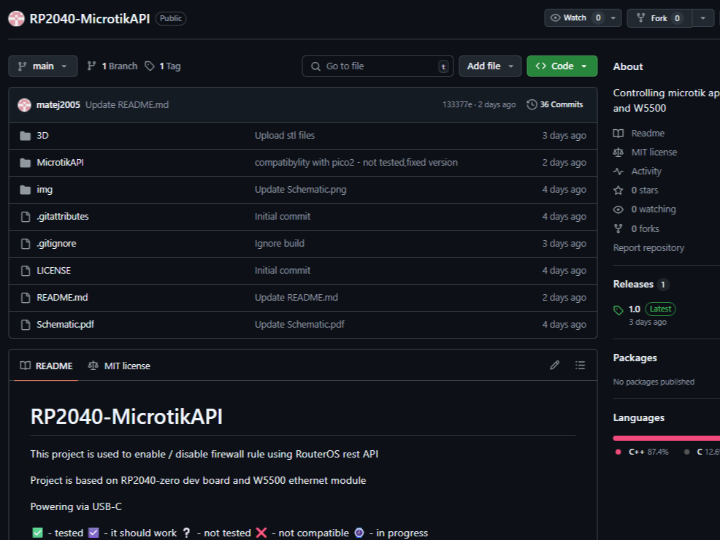Click the tag icon beside release 1.0
Image resolution: width=720 pixels, height=540 pixels.
(619, 310)
